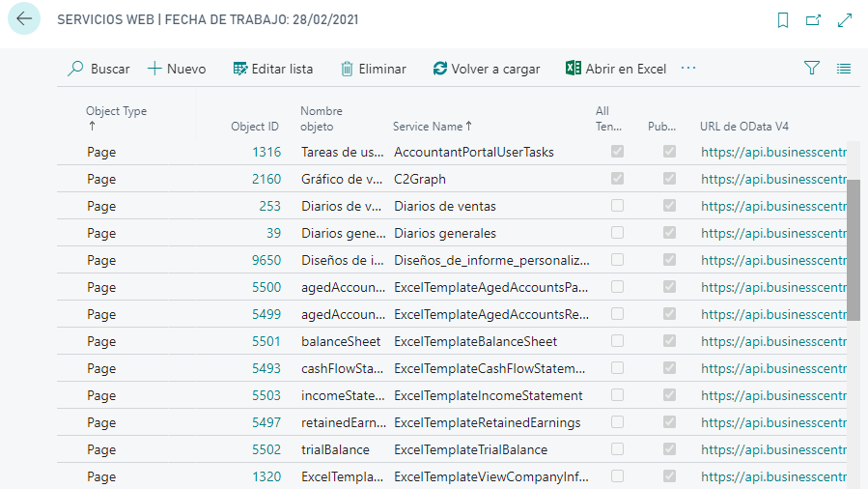868x489 pixels.
Task: Open the filter pane icon
Action: click(x=812, y=69)
